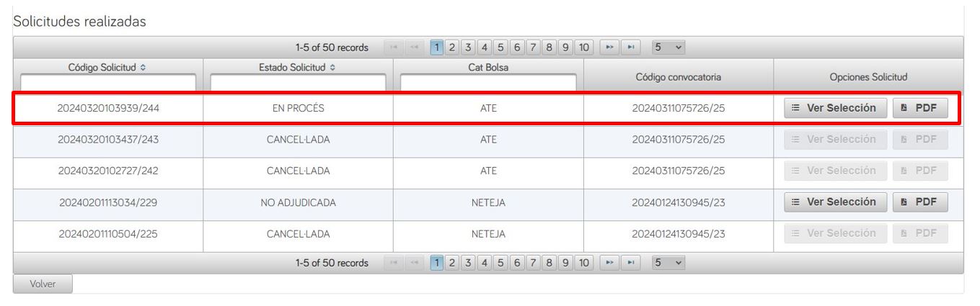980x306 pixels.
Task: Go to next page in bottom paginator
Action: click(x=609, y=263)
